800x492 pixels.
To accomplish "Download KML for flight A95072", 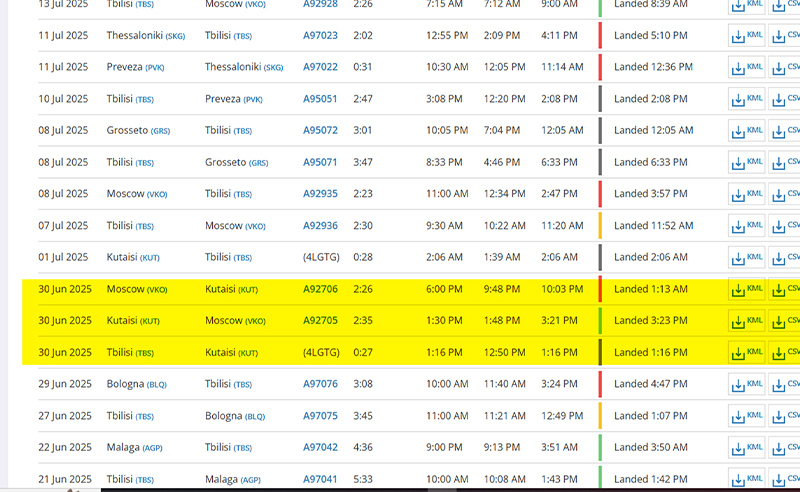I will (x=746, y=131).
